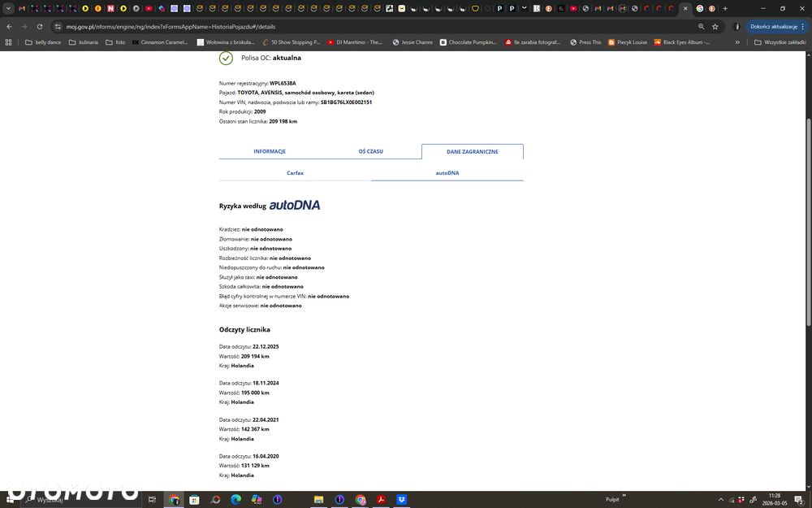
Task: Expand the hidden system tray icons
Action: click(720, 499)
